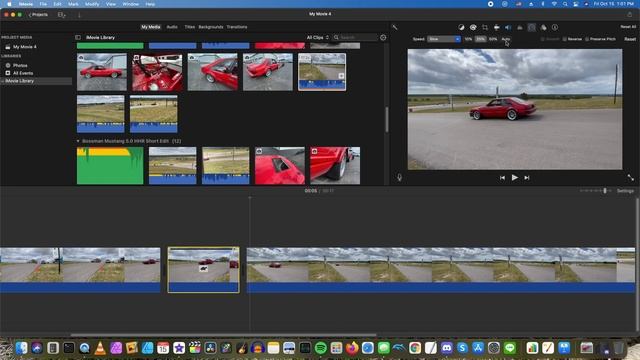Click the Spotlight search menu bar icon

coord(565,4)
